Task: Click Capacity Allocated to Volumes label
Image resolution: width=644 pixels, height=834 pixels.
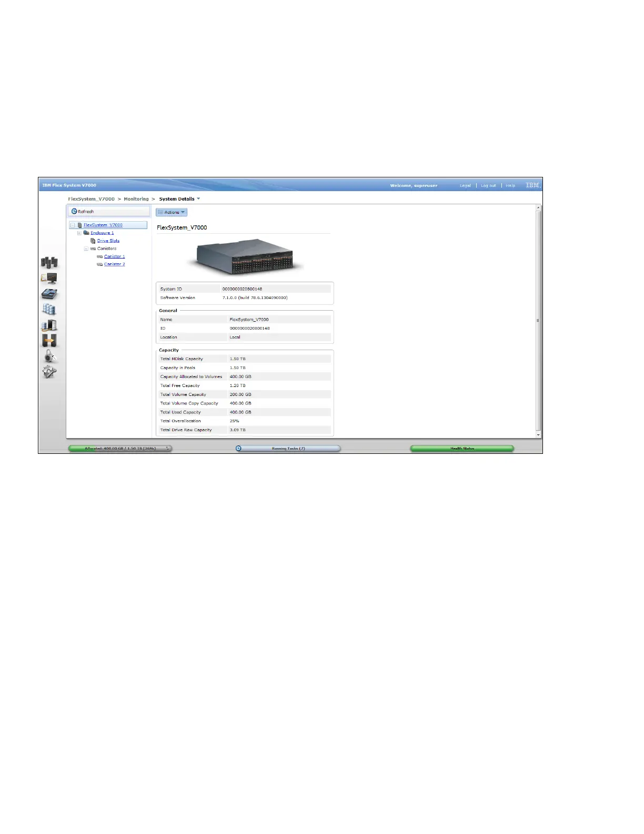Action: (x=191, y=376)
